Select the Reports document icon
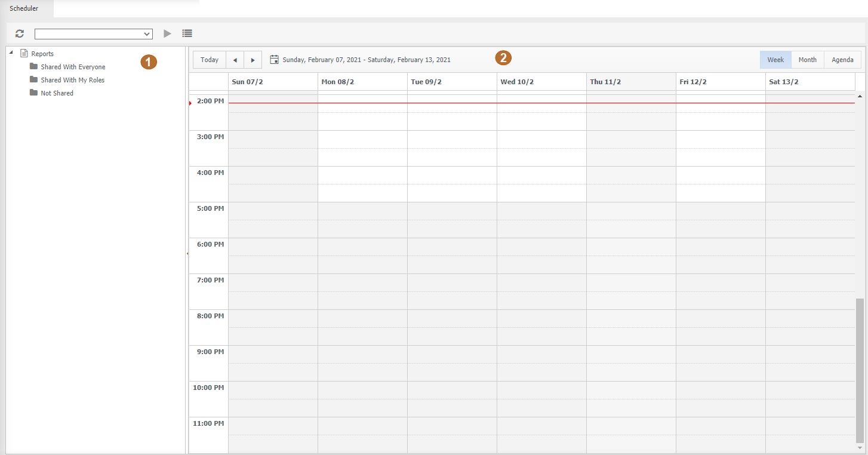868x455 pixels. click(x=24, y=53)
